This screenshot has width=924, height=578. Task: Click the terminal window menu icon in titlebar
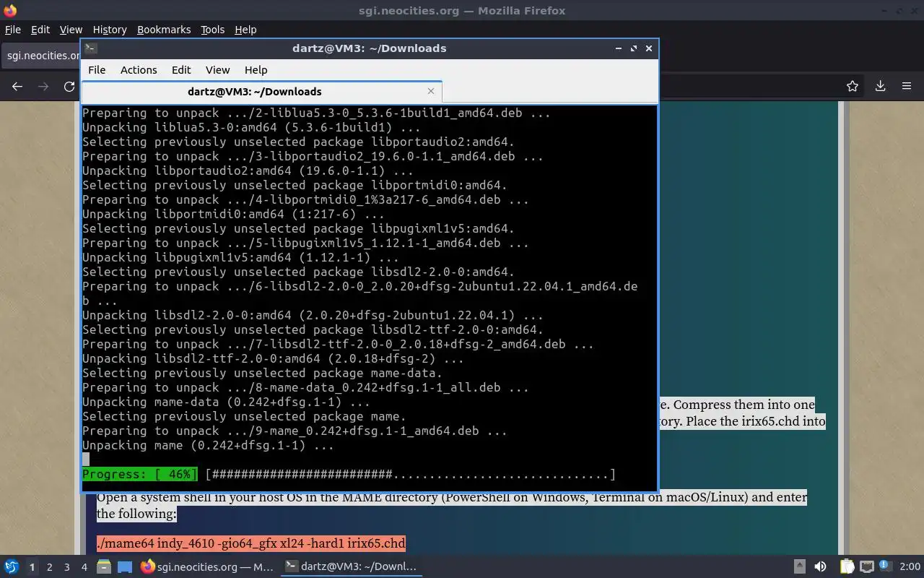90,48
